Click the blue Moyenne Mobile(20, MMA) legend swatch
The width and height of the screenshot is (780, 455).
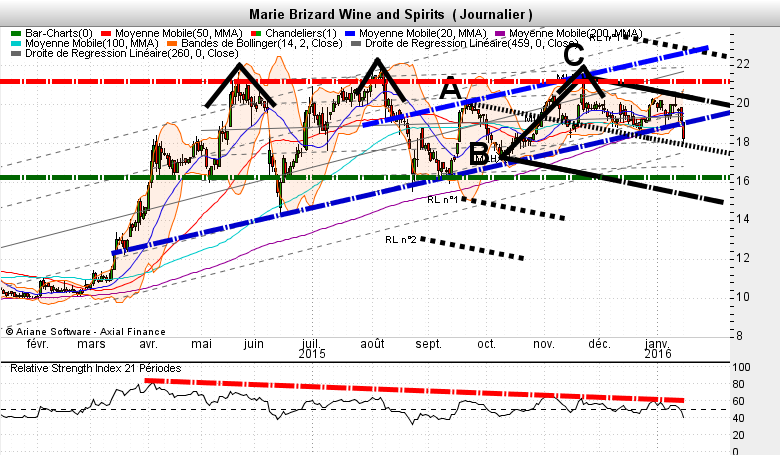(350, 33)
